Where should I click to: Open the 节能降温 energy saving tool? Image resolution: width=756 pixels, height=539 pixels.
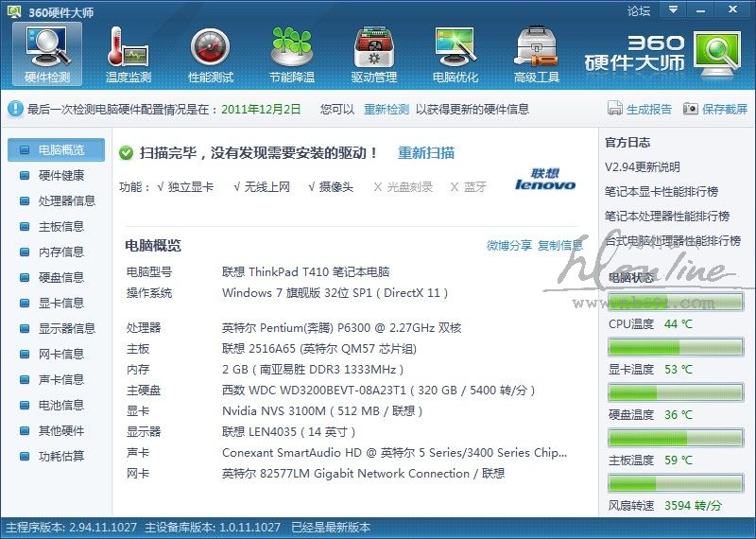click(292, 54)
